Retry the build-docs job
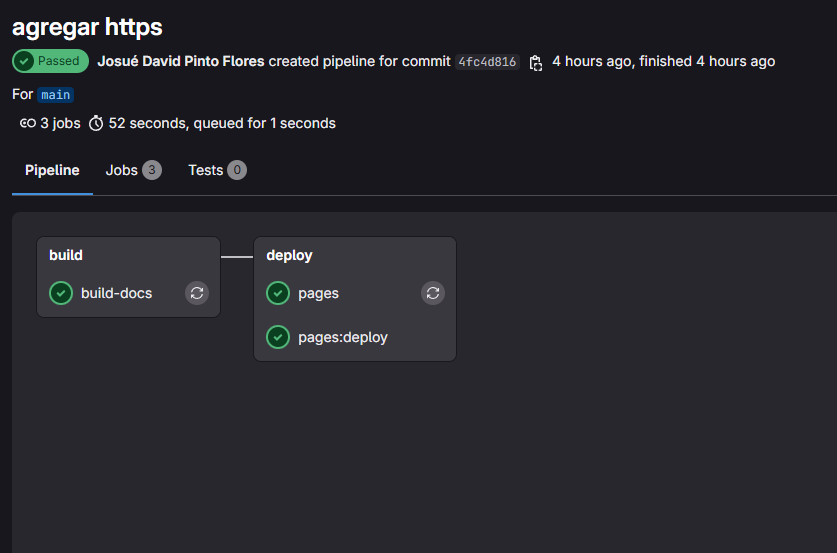This screenshot has height=553, width=837. [x=196, y=293]
